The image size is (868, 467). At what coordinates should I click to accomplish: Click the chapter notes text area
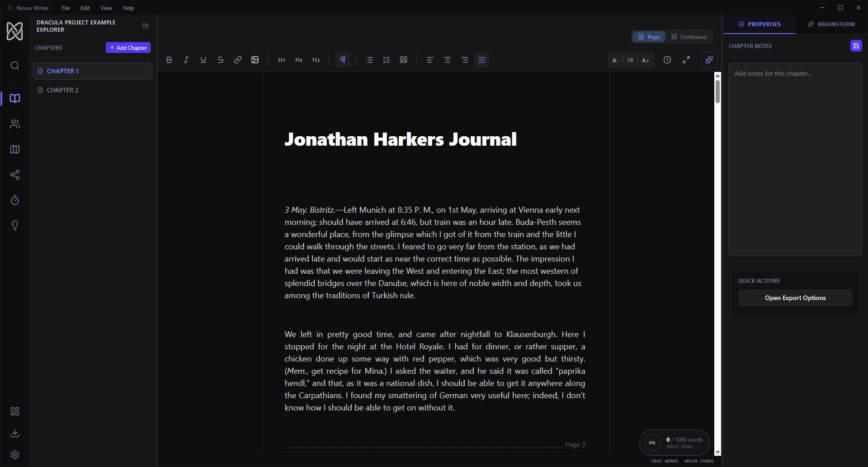795,160
